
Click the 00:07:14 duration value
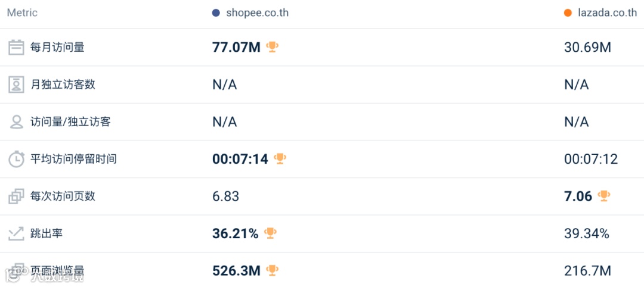[240, 159]
